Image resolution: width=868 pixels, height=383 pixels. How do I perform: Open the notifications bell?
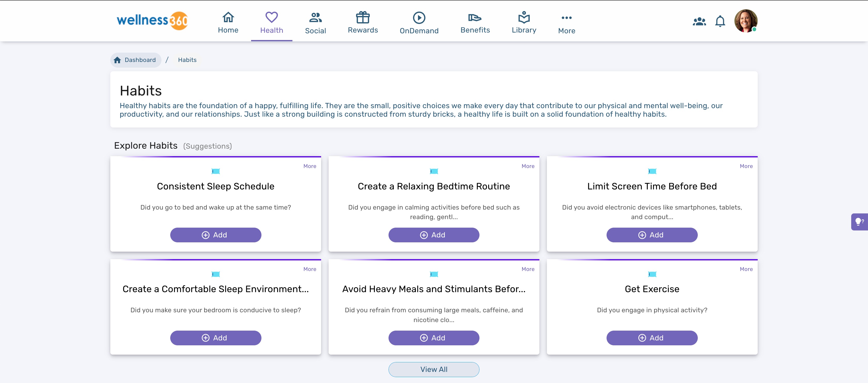[720, 21]
